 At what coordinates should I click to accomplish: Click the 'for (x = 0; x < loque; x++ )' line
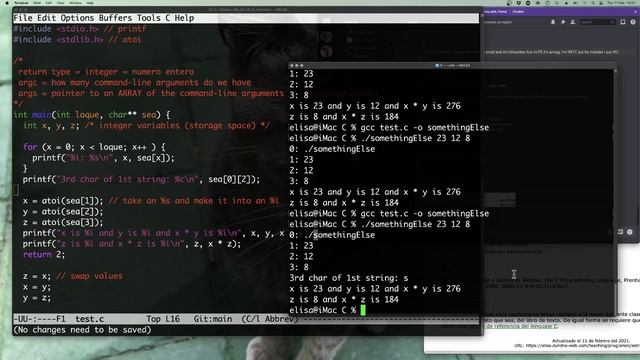point(94,147)
